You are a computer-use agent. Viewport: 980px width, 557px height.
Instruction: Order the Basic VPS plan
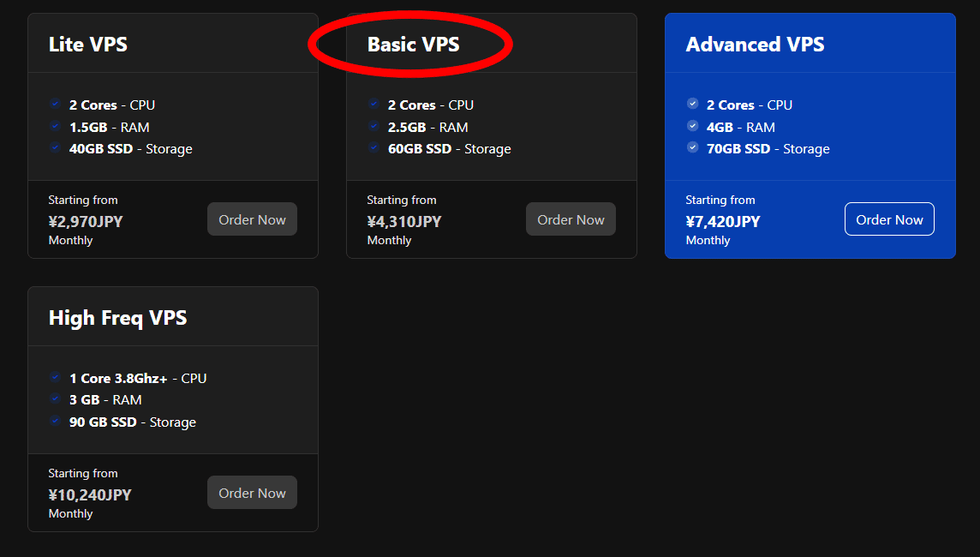[571, 219]
